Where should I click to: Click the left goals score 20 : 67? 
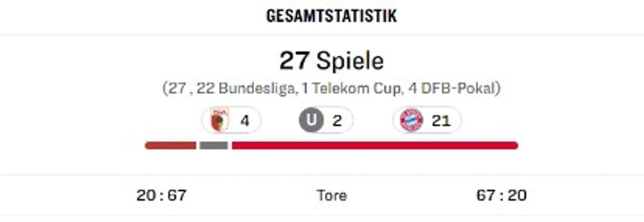[161, 195]
